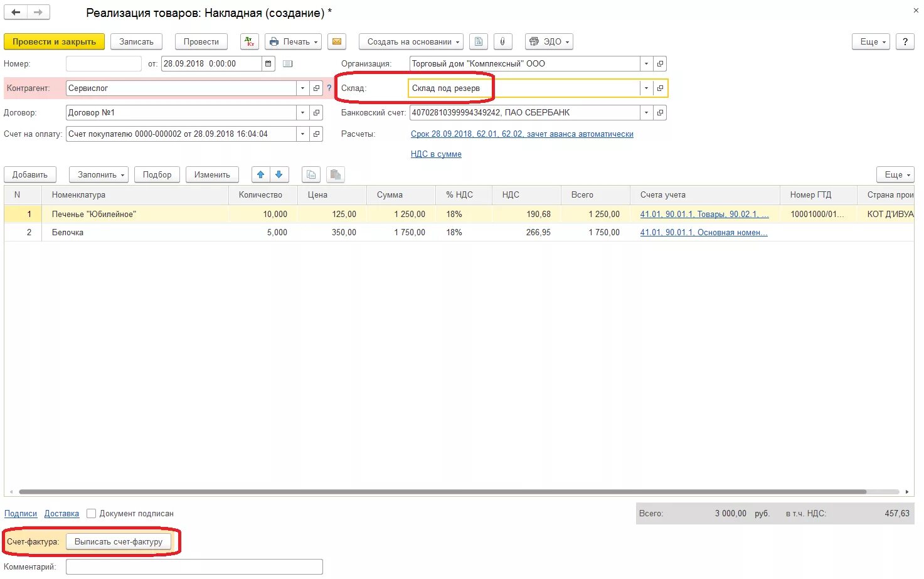Viewport: 924px width, 579px height.
Task: Click the Комментарий input field
Action: point(194,567)
